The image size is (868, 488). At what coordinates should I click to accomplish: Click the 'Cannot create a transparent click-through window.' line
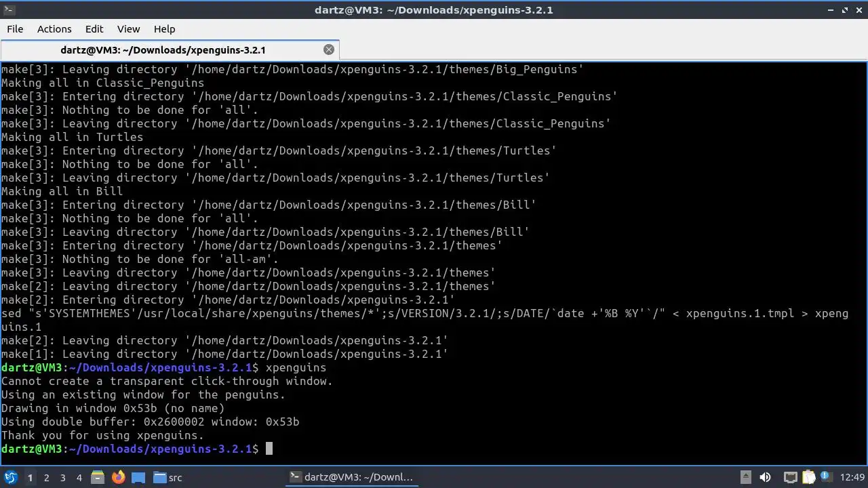tap(167, 381)
